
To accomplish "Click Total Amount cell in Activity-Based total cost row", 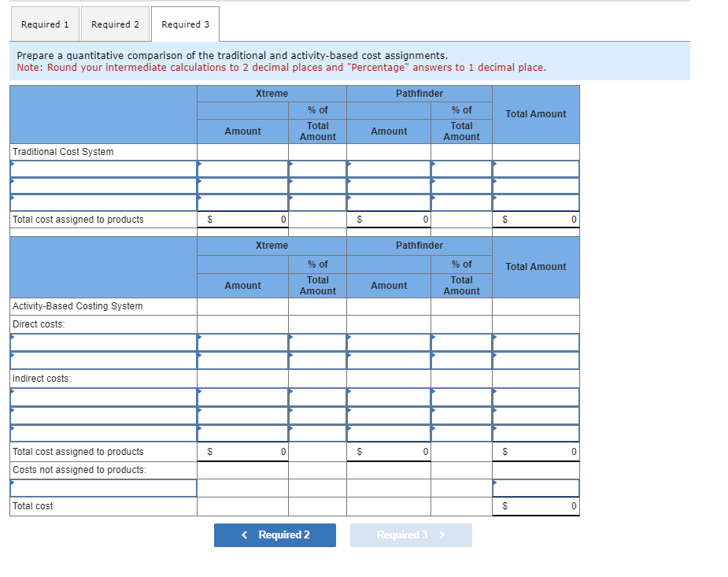I will [x=536, y=452].
